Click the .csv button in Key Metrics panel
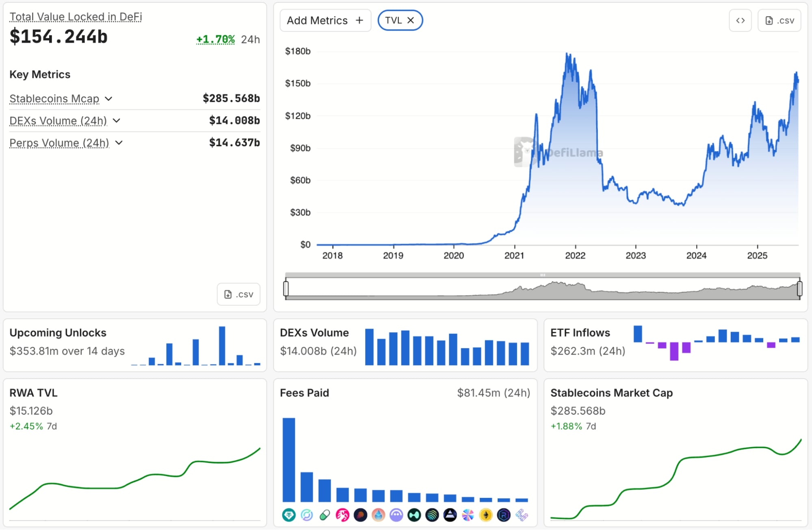Image resolution: width=812 pixels, height=530 pixels. pos(239,294)
